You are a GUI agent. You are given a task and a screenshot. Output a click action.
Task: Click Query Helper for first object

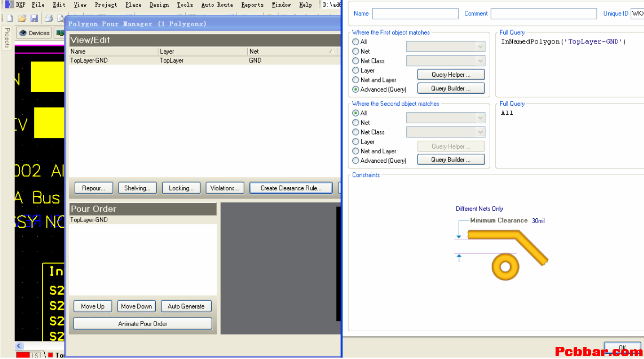451,75
